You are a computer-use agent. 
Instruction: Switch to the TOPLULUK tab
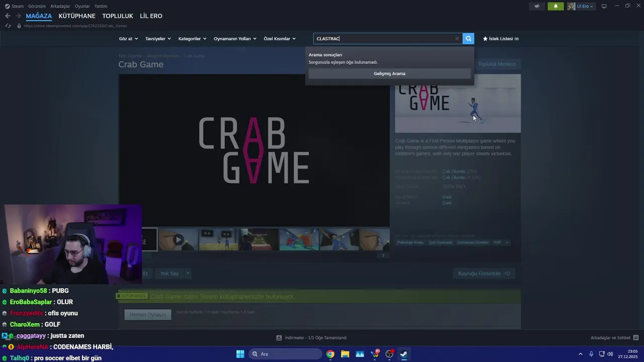click(x=118, y=16)
